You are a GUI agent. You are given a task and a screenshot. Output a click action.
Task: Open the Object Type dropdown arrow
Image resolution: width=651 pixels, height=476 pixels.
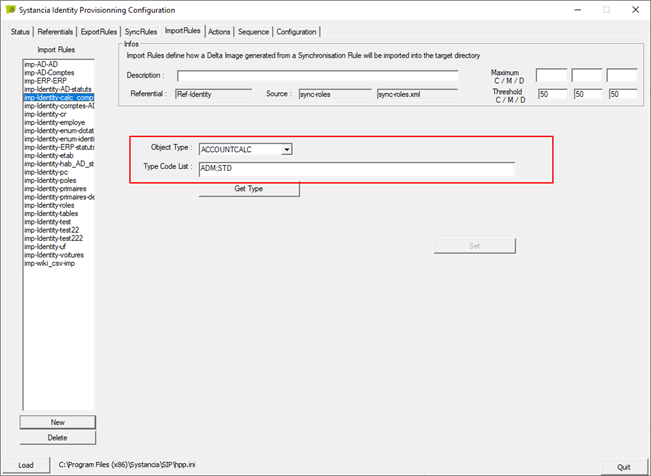tap(286, 150)
